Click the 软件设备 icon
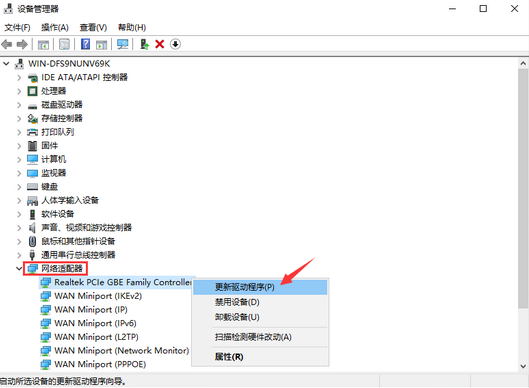Screen dimensions: 529x388 [32, 214]
